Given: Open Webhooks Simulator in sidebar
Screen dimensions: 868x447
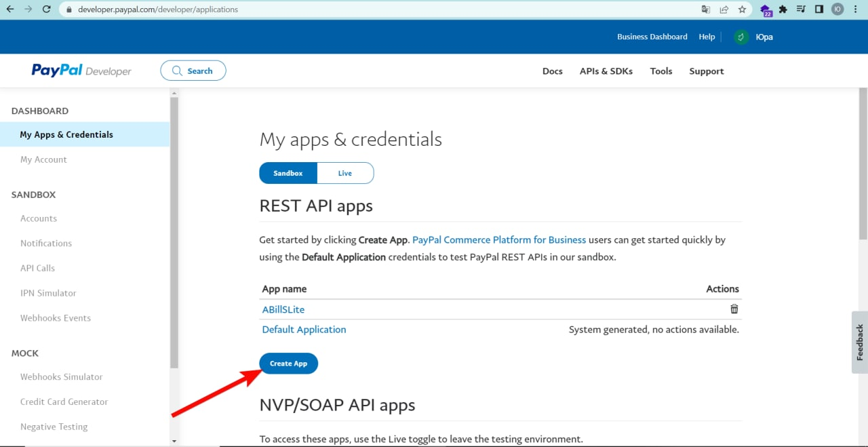Looking at the screenshot, I should pos(62,376).
